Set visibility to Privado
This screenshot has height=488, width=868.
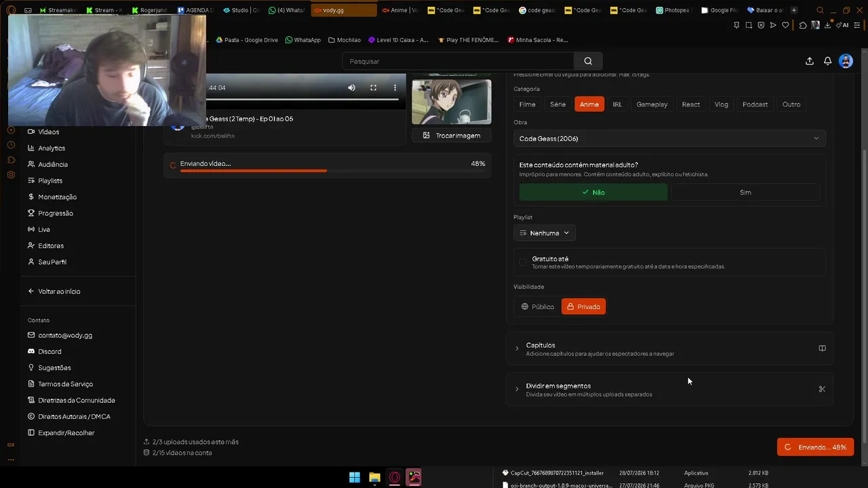click(584, 306)
